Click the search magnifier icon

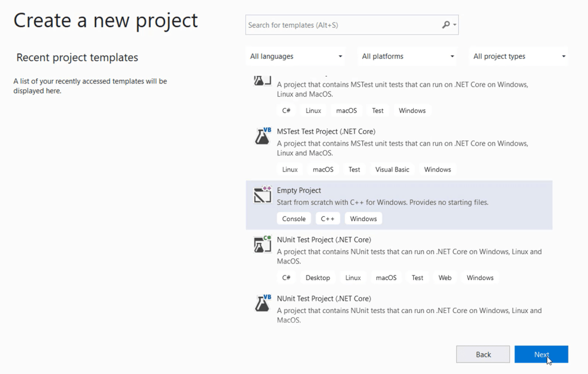click(x=445, y=25)
